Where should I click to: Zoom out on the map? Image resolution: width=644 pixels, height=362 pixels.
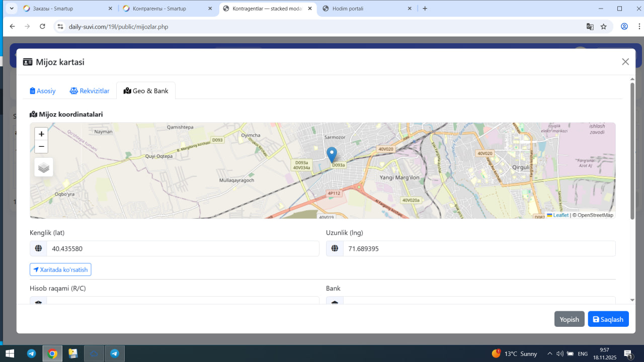pos(41,147)
